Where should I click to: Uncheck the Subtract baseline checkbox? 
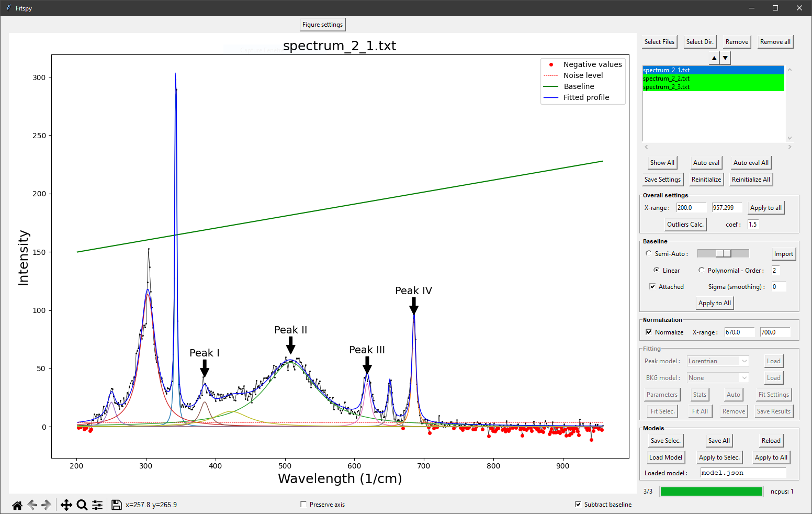pyautogui.click(x=578, y=504)
